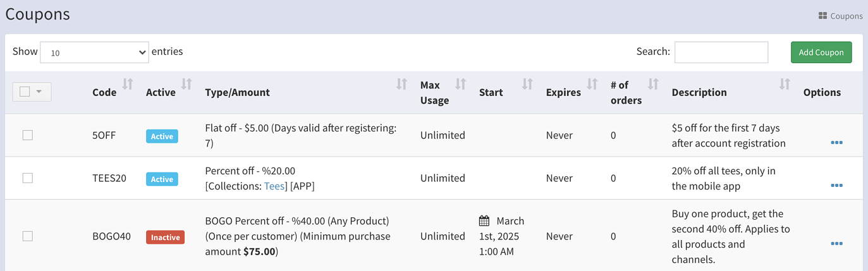Open options menu for TEES20 coupon
Screen dimensions: 868x271
836,186
